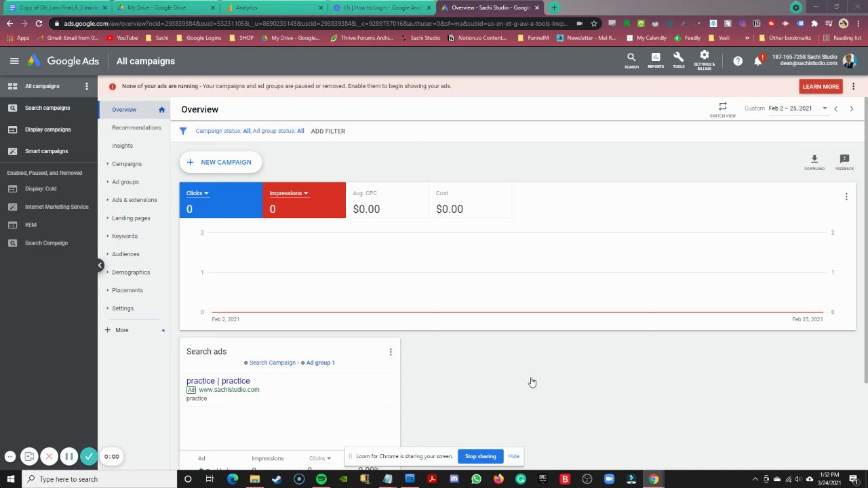
Task: Select Smart campaigns in sidebar
Action: coord(46,151)
